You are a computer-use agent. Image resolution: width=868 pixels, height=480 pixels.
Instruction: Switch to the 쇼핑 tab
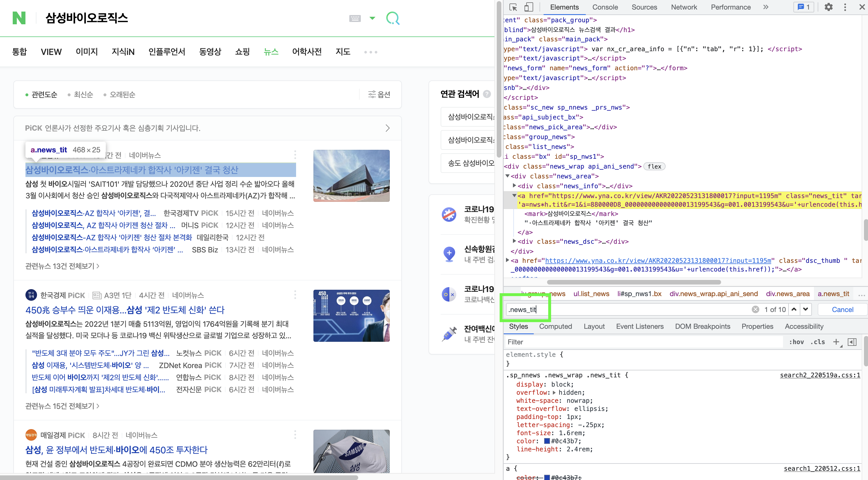pyautogui.click(x=242, y=52)
